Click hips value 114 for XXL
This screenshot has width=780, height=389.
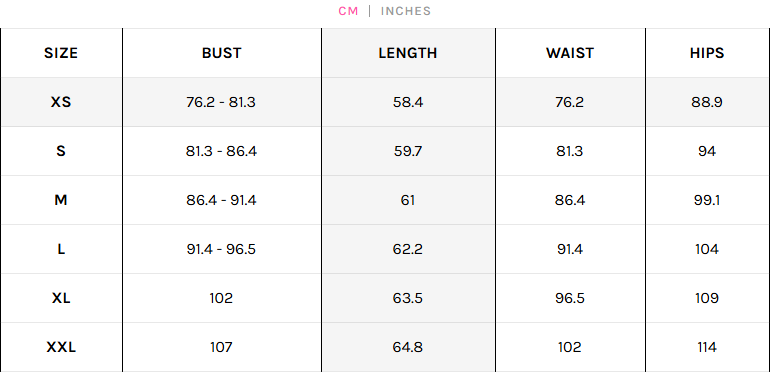tap(707, 347)
